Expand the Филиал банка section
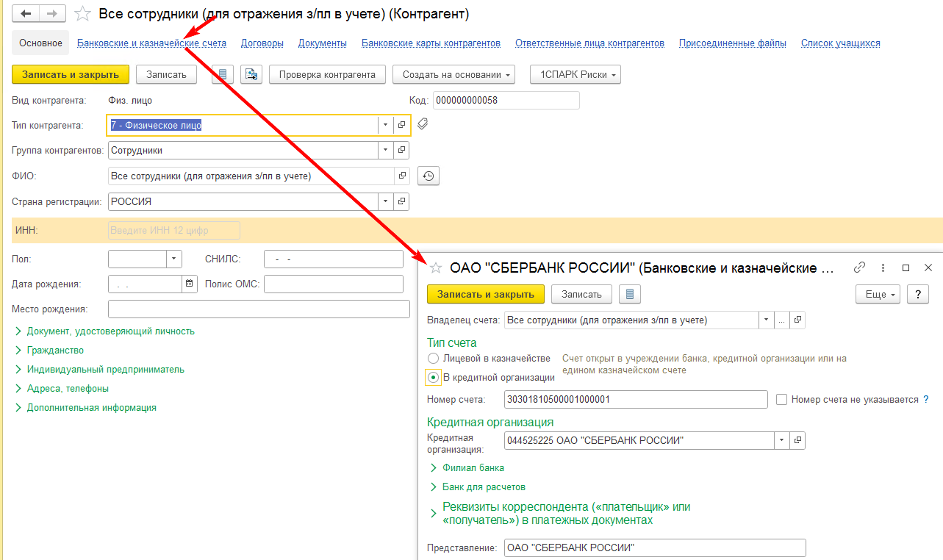 473,467
